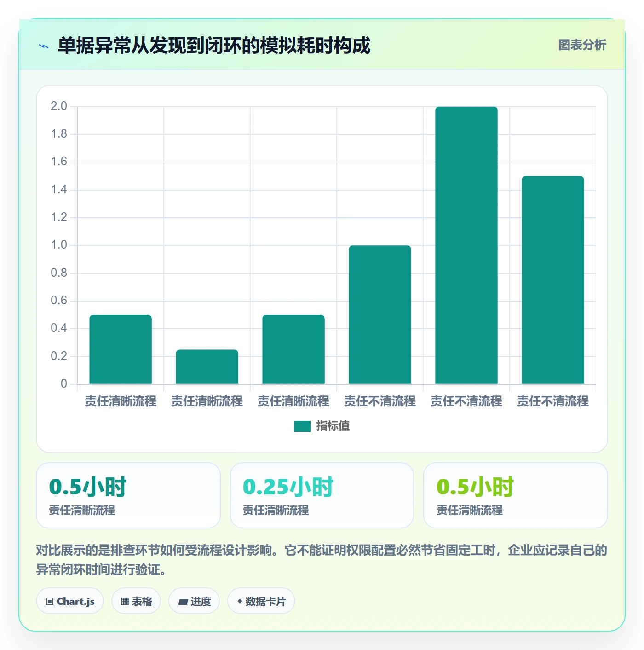
Task: Click the paragraph starting with 对比展示的是排查环节
Action: (x=322, y=560)
